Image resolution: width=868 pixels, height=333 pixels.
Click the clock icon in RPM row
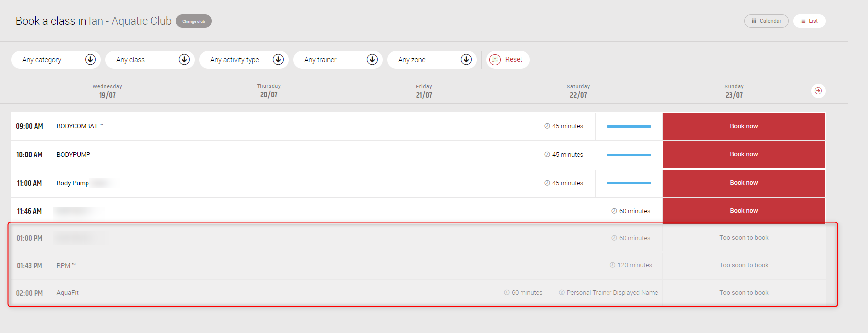(612, 265)
